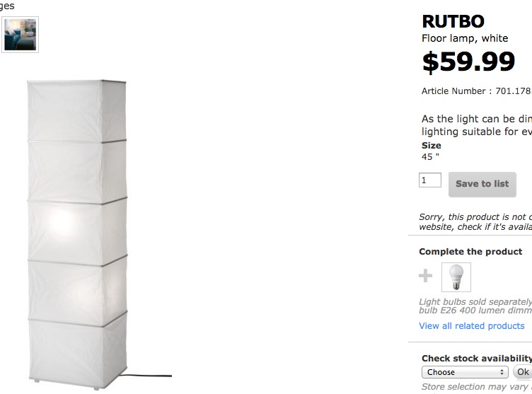Click the Size 45 inch label
532x394 pixels.
(431, 151)
